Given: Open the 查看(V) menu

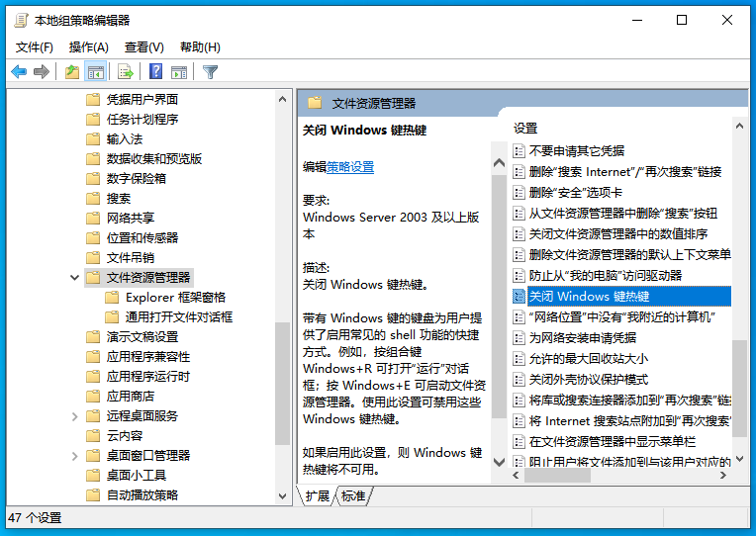Looking at the screenshot, I should (144, 47).
